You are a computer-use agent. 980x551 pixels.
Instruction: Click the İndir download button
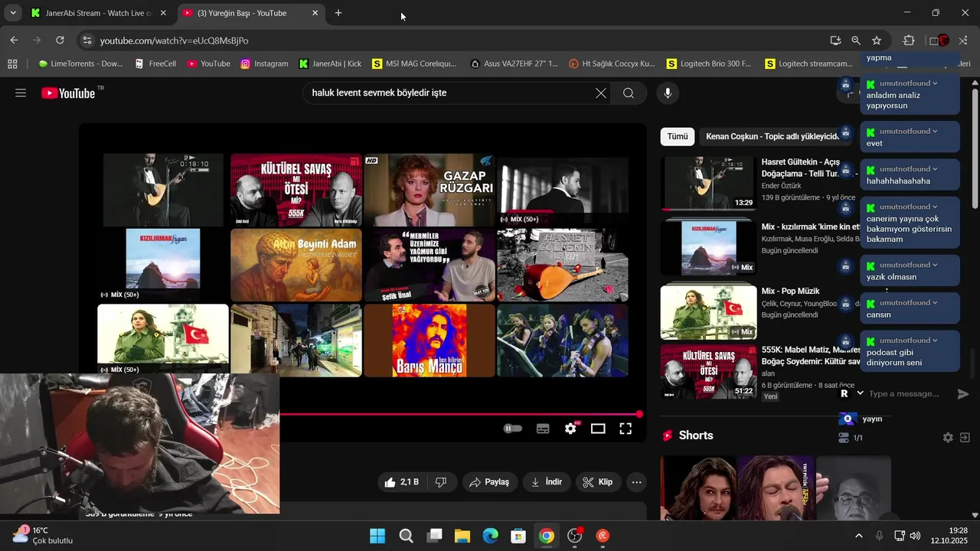(x=547, y=482)
